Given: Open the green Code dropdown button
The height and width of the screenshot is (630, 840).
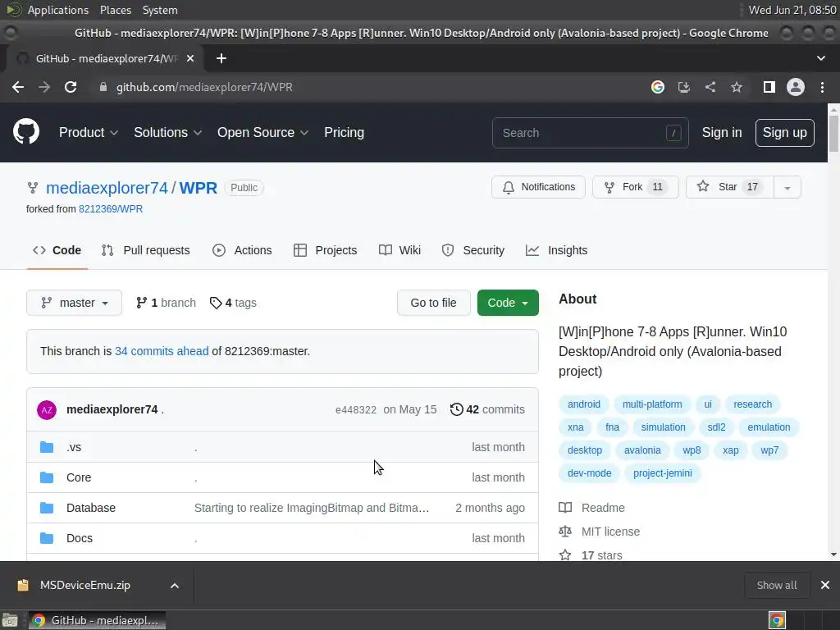Looking at the screenshot, I should 508,303.
